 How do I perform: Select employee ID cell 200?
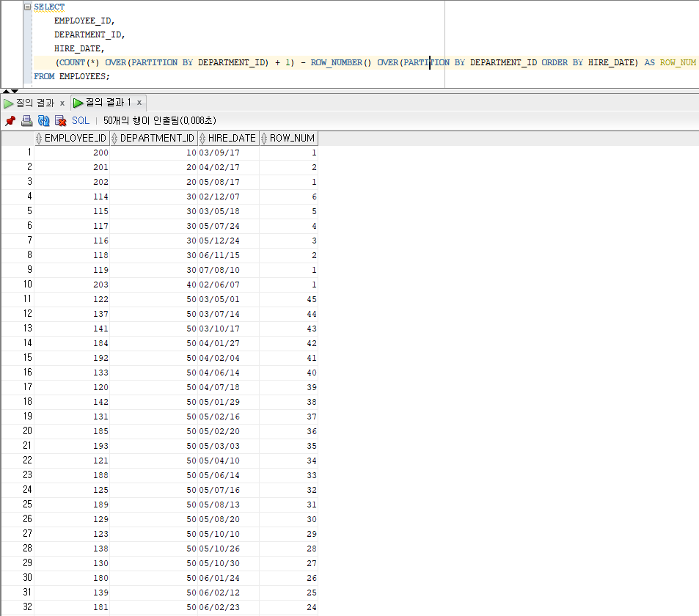tap(72, 153)
